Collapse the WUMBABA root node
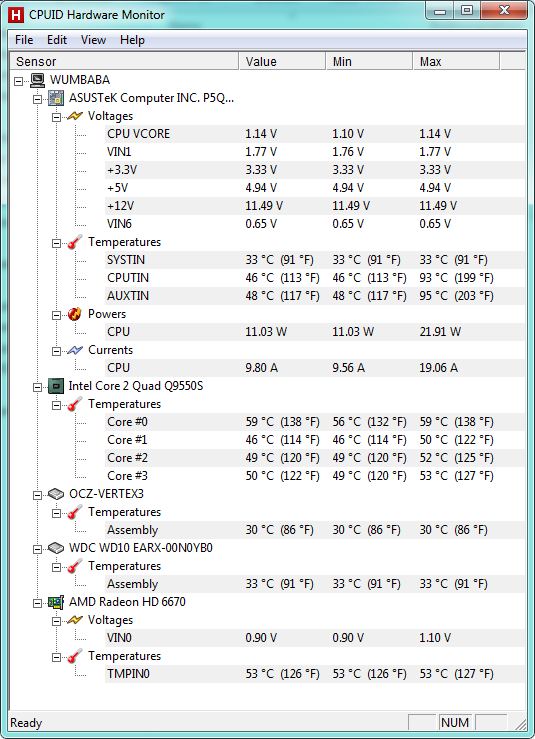 (x=18, y=81)
